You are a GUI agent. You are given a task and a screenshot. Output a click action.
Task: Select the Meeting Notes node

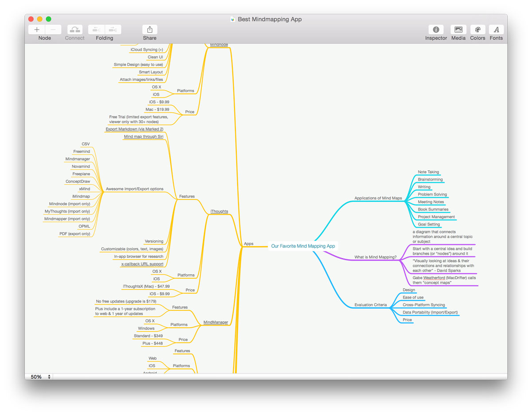[x=431, y=202]
